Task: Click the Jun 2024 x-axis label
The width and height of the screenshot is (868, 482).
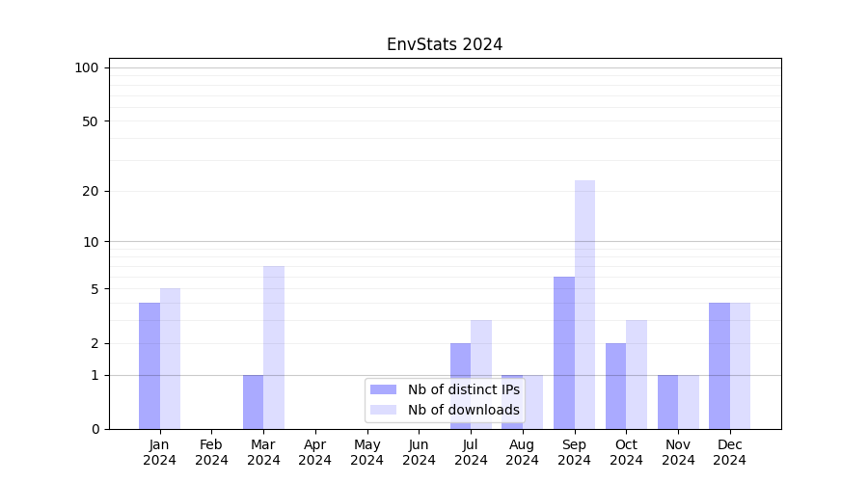Action: (x=419, y=452)
